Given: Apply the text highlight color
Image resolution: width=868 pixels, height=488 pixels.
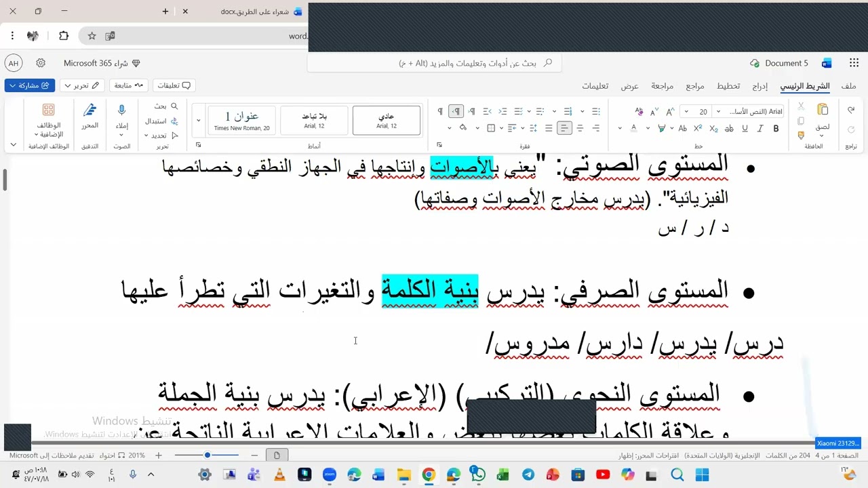Looking at the screenshot, I should point(661,128).
